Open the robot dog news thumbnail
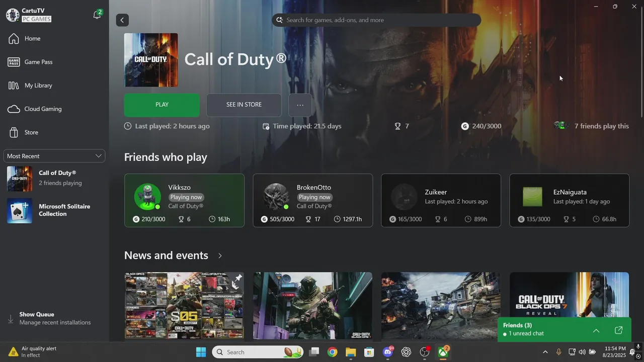 (x=441, y=306)
